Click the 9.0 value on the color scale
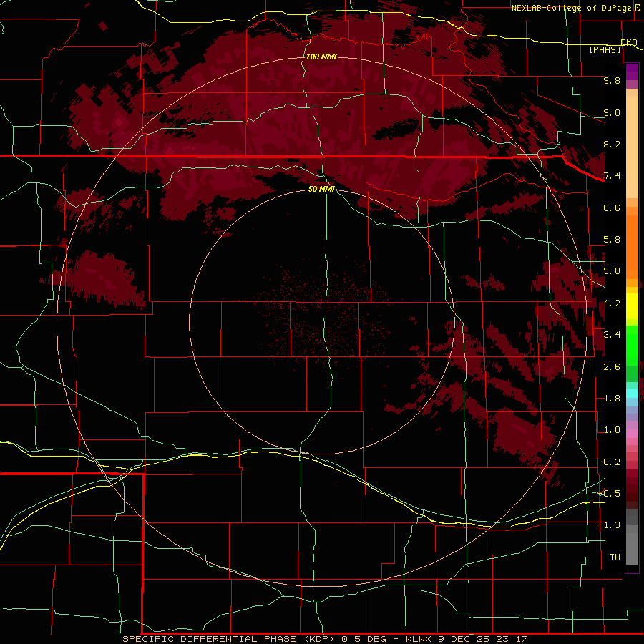Image resolution: width=644 pixels, height=644 pixels. point(612,112)
